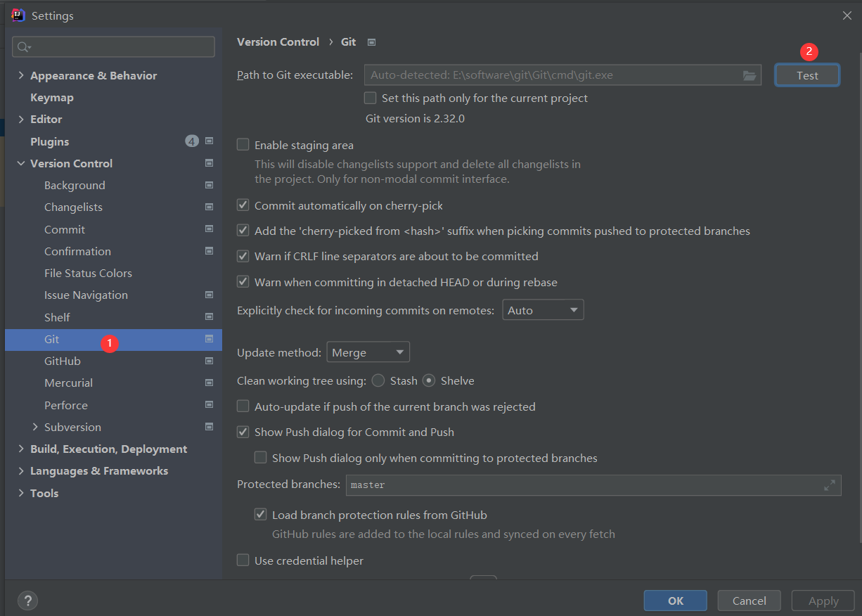
Task: Click the search magnifier icon in settings search
Action: click(24, 47)
